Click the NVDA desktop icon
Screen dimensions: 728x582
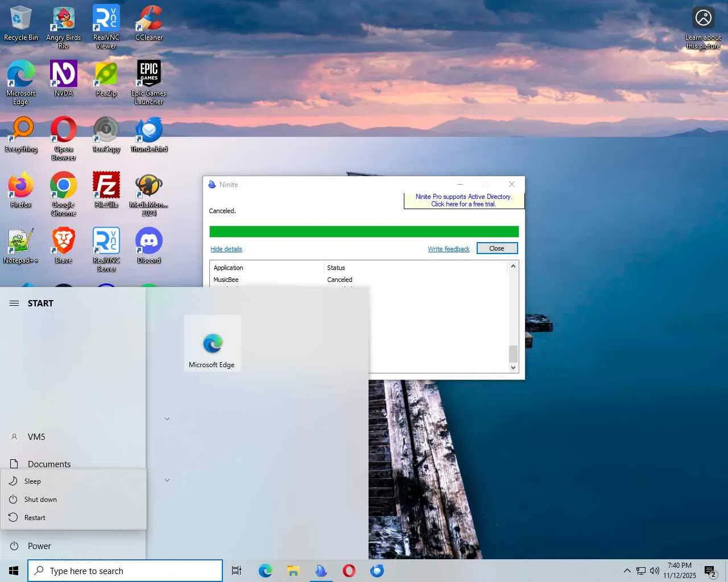(x=64, y=79)
